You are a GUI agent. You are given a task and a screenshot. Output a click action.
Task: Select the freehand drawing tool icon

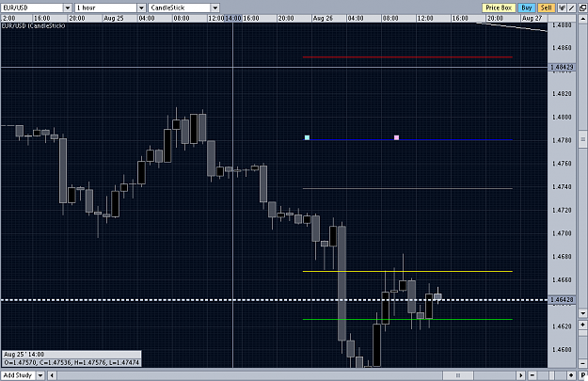(x=562, y=8)
